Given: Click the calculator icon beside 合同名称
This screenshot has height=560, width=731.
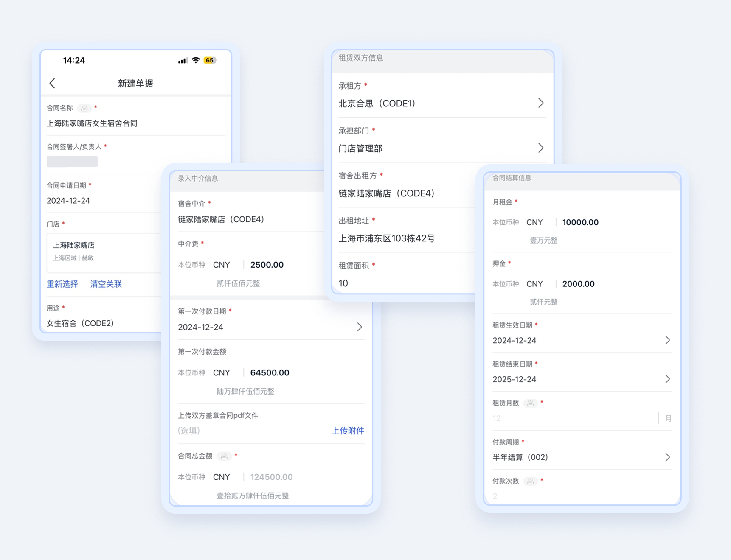Looking at the screenshot, I should [84, 108].
